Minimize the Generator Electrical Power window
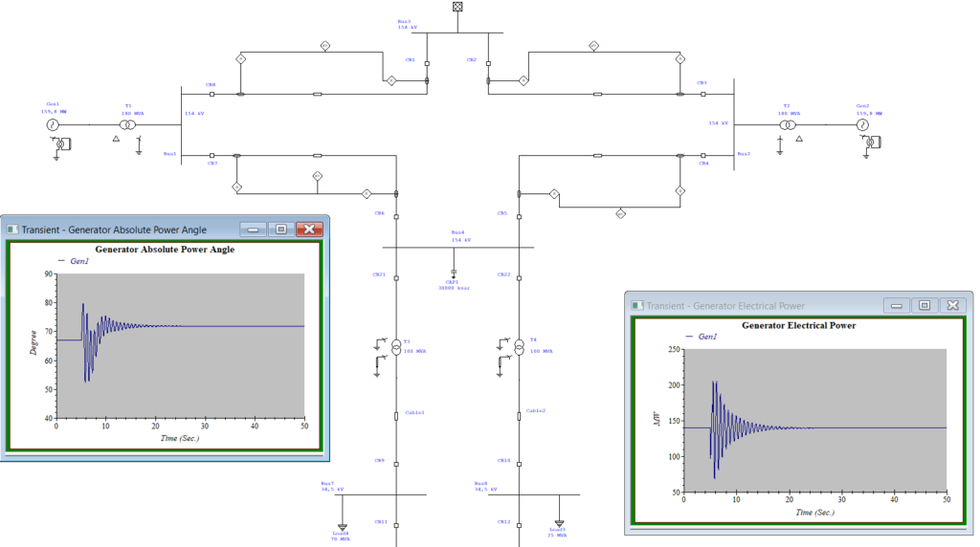 (897, 305)
